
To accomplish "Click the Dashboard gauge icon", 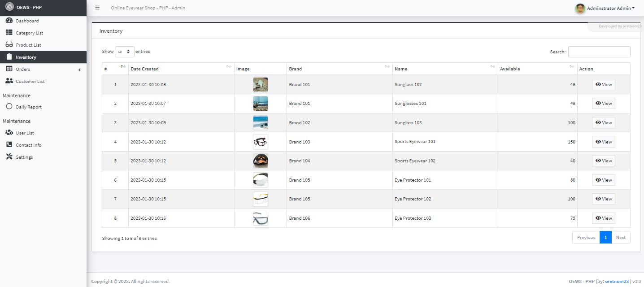I will 9,21.
